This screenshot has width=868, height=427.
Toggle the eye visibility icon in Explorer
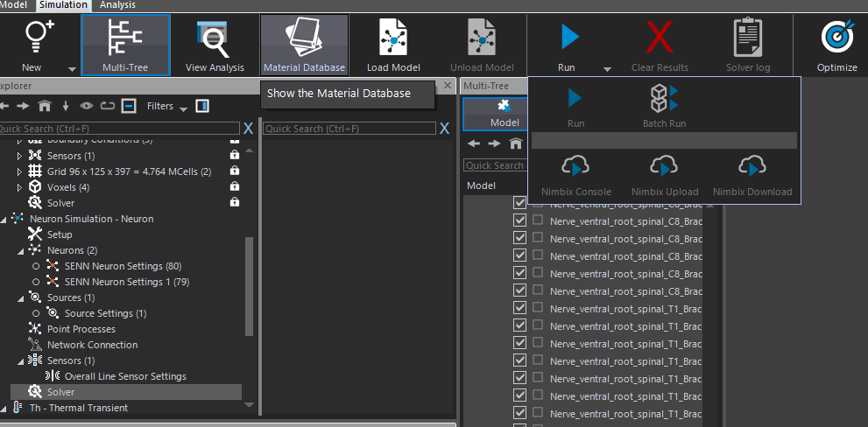click(x=86, y=106)
